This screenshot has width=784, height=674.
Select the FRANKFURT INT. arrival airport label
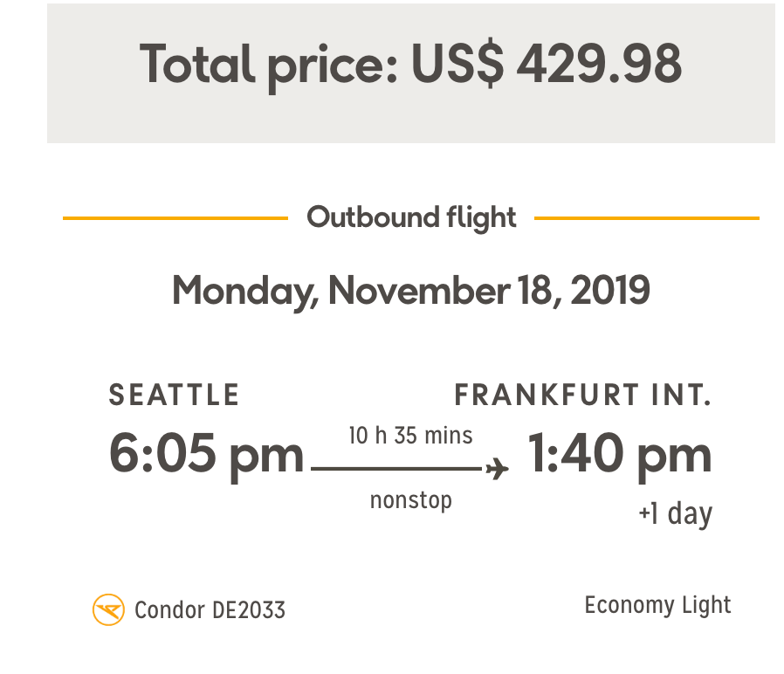pyautogui.click(x=583, y=395)
